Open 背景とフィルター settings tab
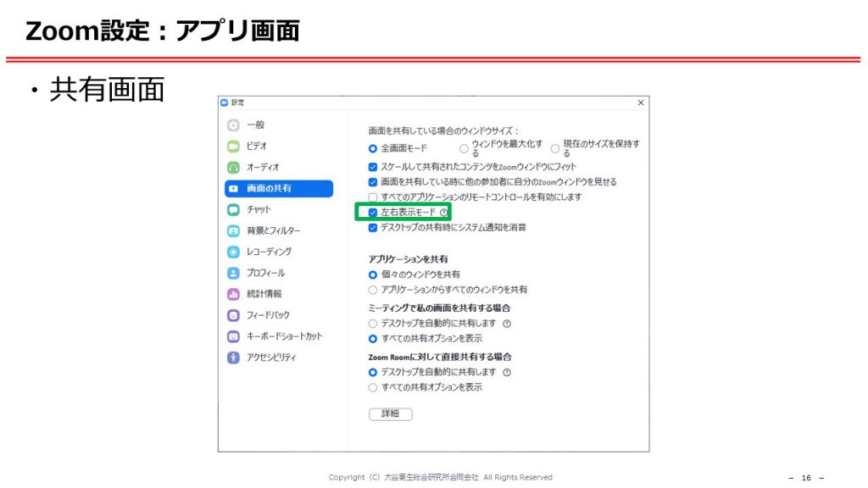The width and height of the screenshot is (868, 488). point(279,230)
